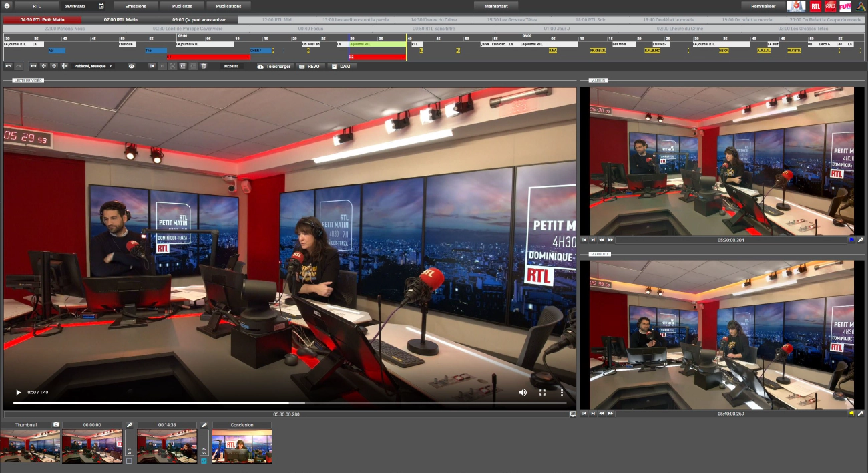This screenshot has width=868, height=473.
Task: Click the Réinitialiser button
Action: pyautogui.click(x=763, y=5)
